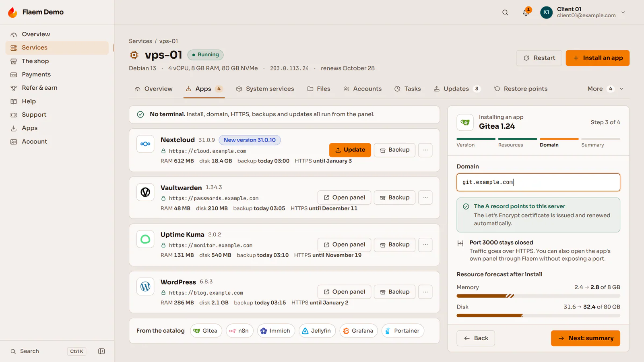
Task: Open Help in the sidebar
Action: (x=57, y=101)
